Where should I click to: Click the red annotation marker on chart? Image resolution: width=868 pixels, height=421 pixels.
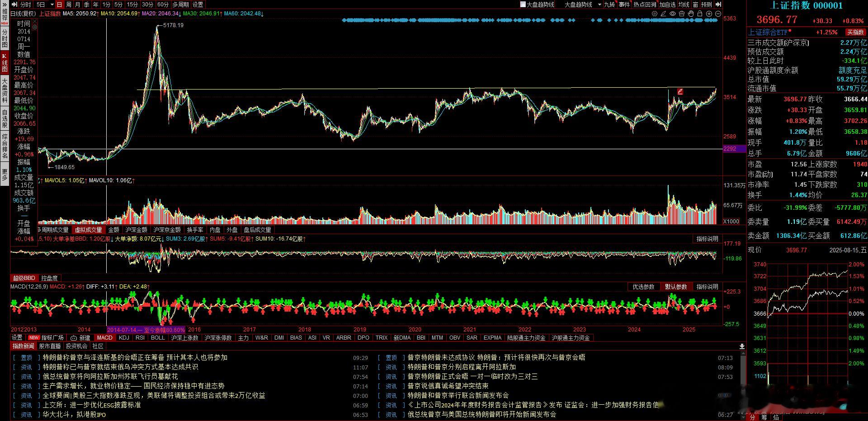pos(680,91)
